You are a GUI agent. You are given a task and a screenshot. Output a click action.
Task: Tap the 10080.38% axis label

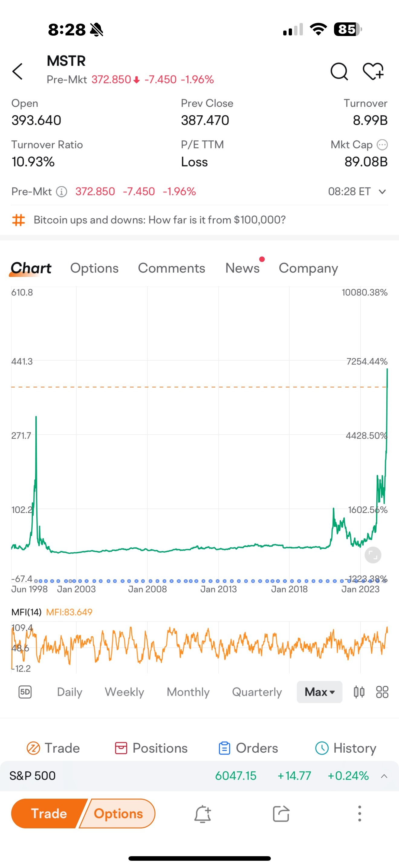(x=365, y=292)
